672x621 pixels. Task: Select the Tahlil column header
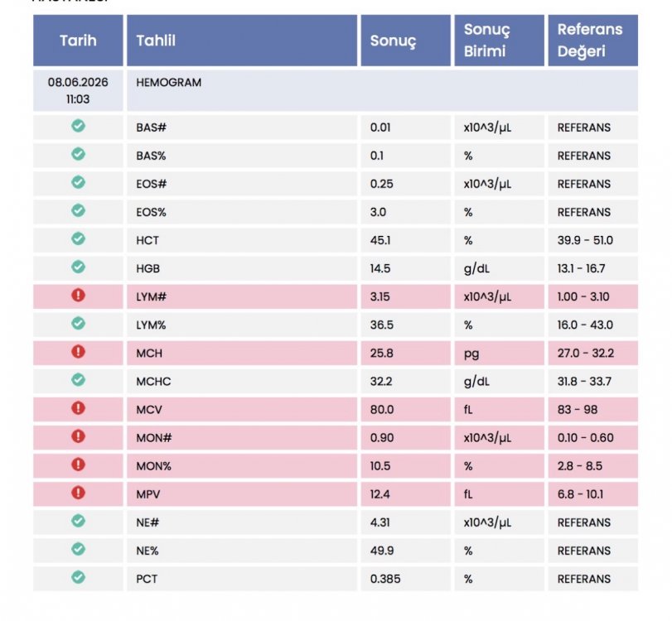242,41
